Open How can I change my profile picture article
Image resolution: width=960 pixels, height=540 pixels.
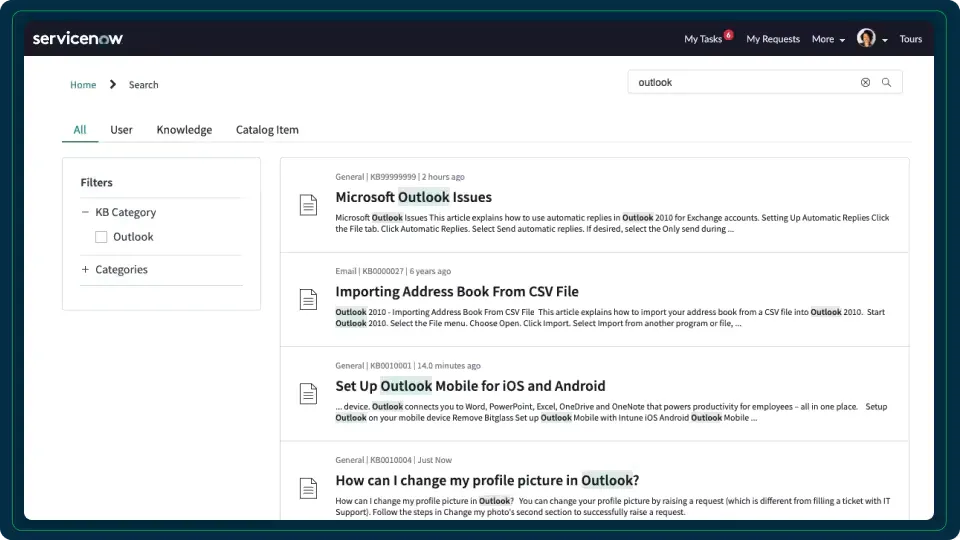487,480
